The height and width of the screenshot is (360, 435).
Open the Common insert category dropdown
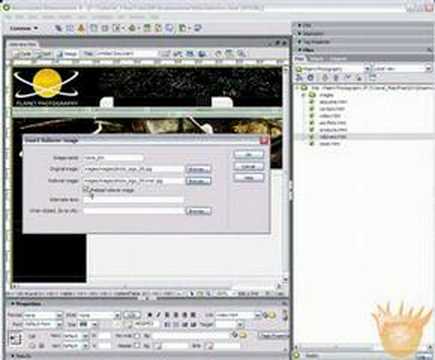24,28
